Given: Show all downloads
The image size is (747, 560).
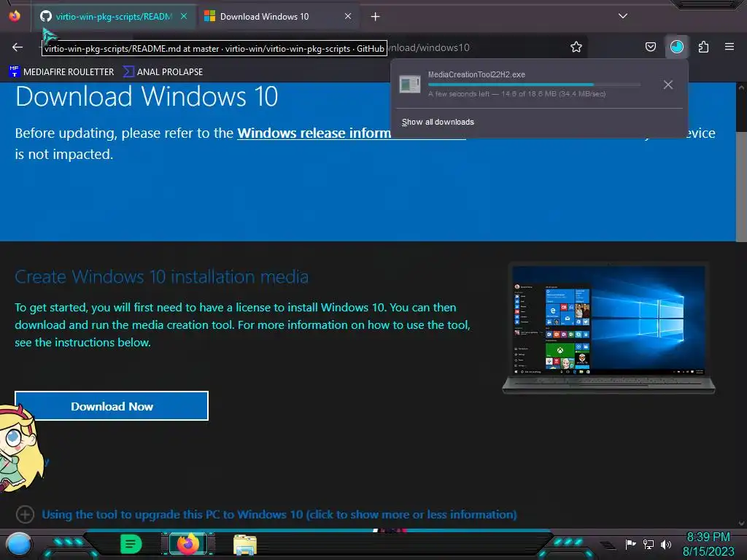Looking at the screenshot, I should coord(438,122).
